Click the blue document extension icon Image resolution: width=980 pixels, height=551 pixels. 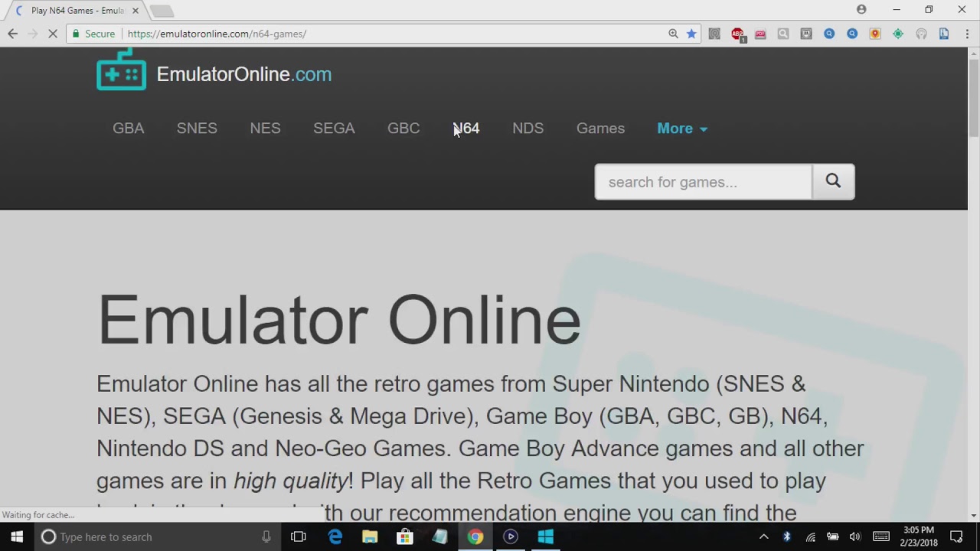[x=944, y=34]
